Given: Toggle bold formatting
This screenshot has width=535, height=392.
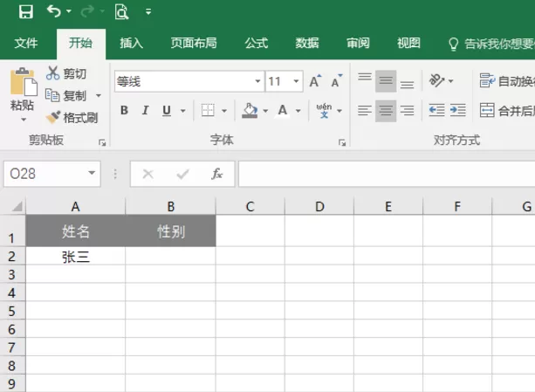Looking at the screenshot, I should coord(124,110).
